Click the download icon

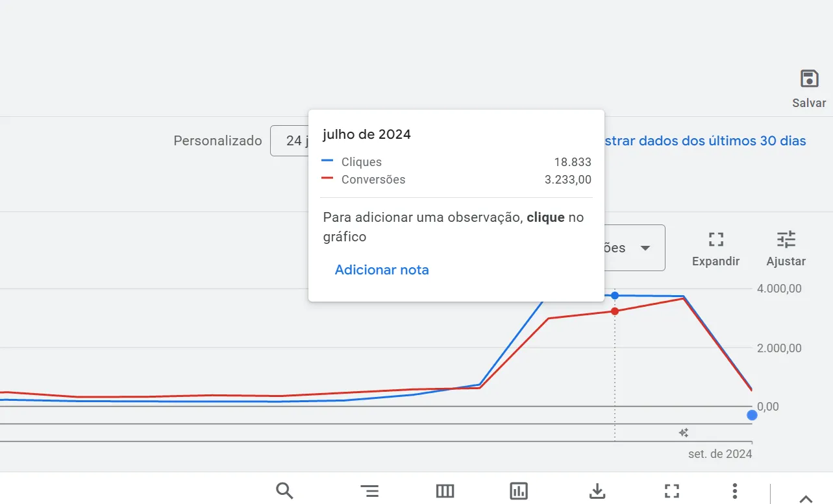(597, 491)
